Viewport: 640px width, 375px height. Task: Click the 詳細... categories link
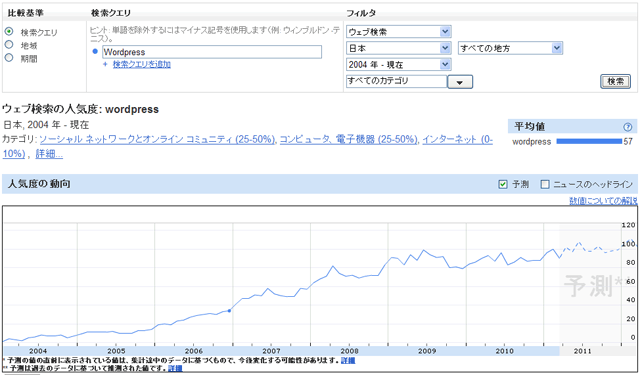click(x=49, y=154)
